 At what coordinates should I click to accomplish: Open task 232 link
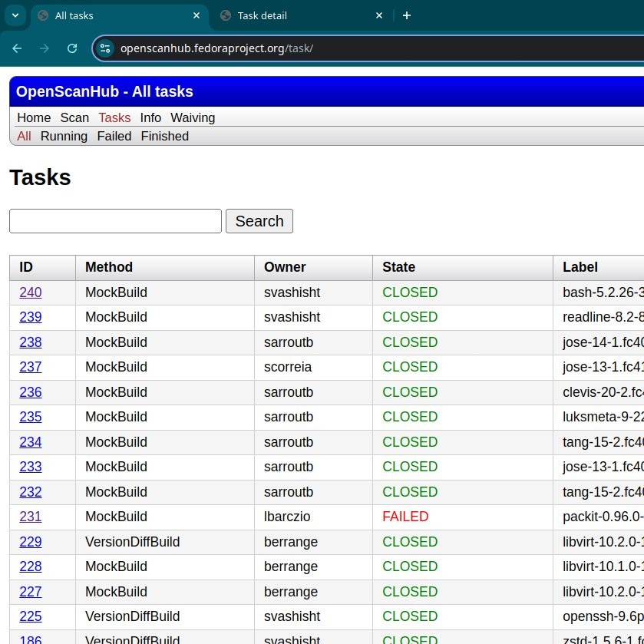tap(31, 492)
